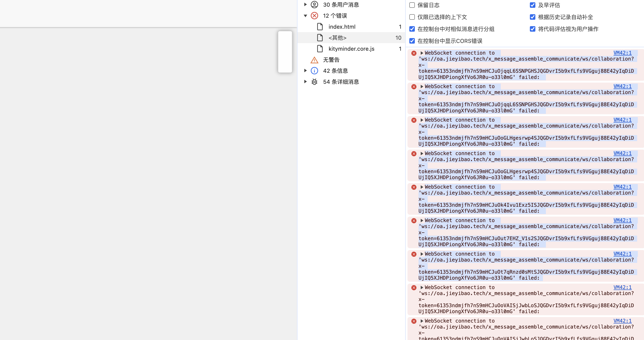
Task: Click the warning triangle icon
Action: (x=314, y=60)
